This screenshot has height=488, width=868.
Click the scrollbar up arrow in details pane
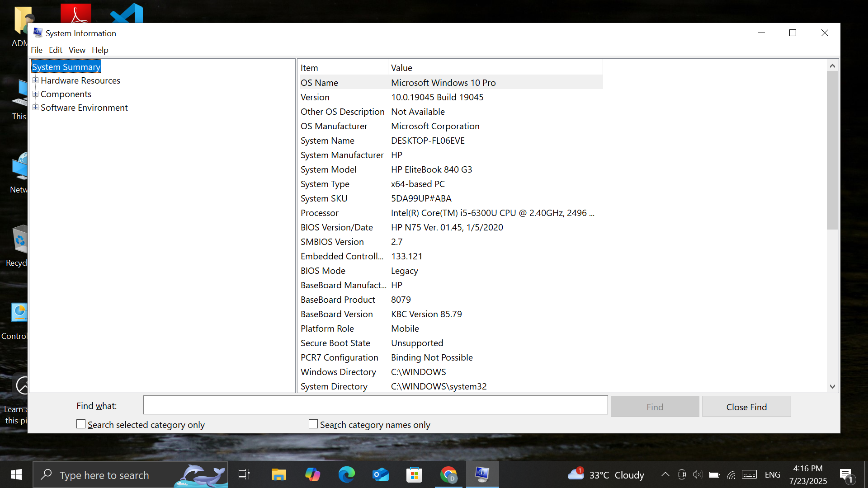[x=832, y=66]
